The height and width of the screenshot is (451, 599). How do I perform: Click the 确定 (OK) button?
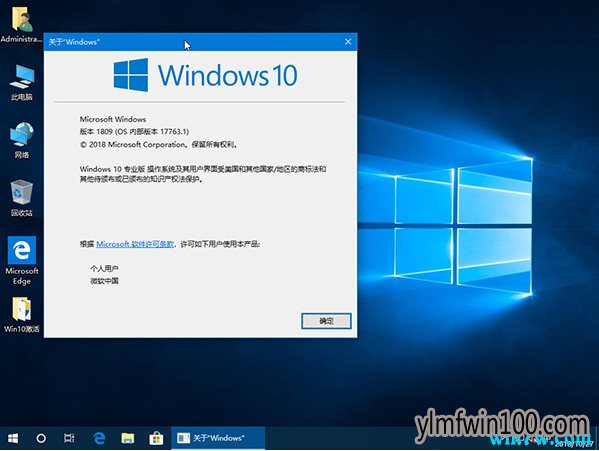[x=326, y=321]
